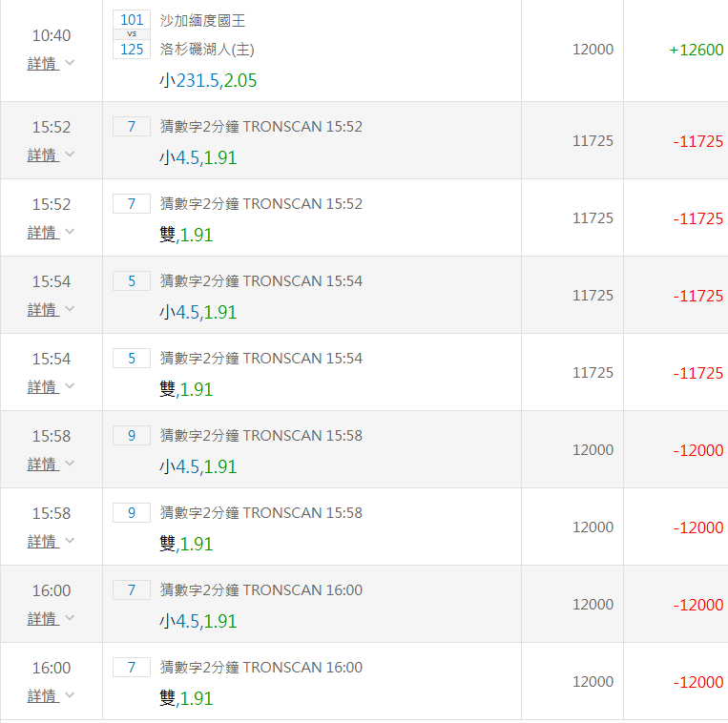The image size is (728, 723).
Task: Show 詳情 for the 15:54 小4.5 bet
Action: pyautogui.click(x=42, y=310)
